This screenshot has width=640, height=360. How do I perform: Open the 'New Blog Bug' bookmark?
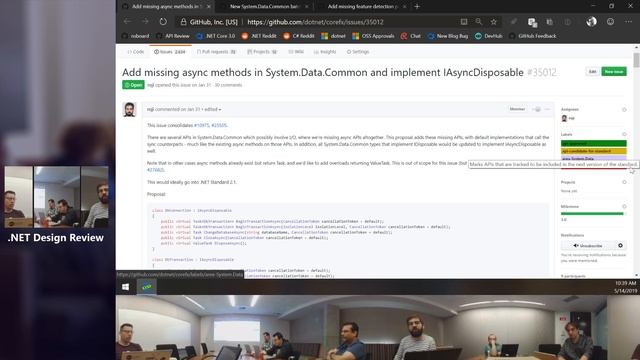tap(448, 36)
